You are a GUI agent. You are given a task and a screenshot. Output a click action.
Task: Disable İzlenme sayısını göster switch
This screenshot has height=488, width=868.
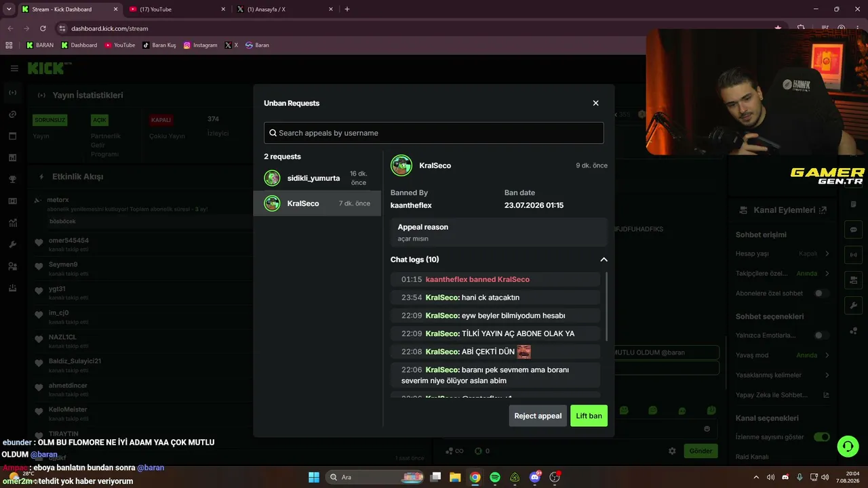(x=821, y=437)
